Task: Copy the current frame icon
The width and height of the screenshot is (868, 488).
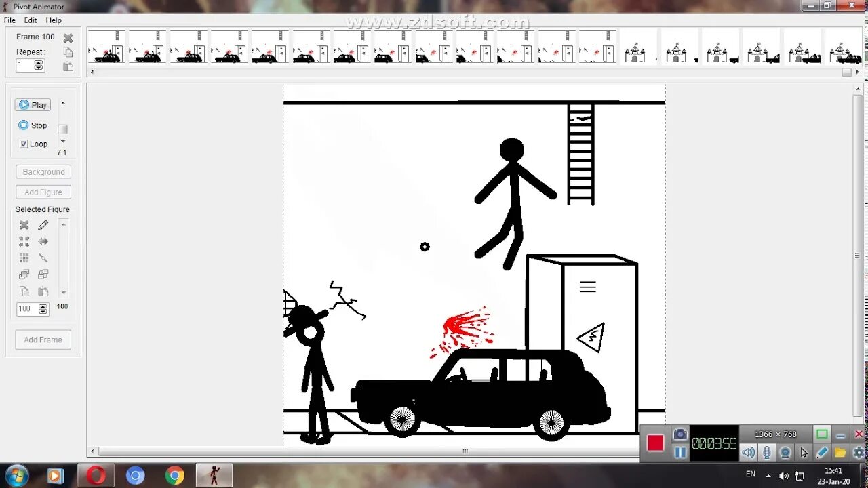Action: pyautogui.click(x=68, y=52)
